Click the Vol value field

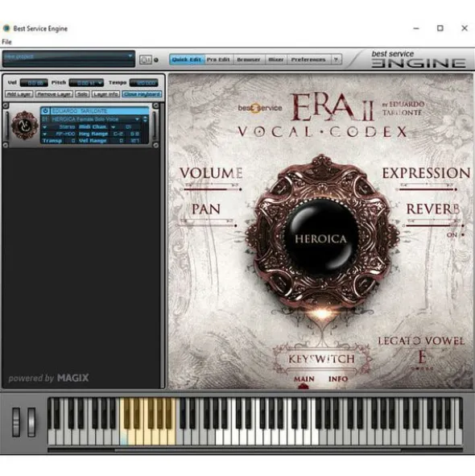tap(34, 83)
